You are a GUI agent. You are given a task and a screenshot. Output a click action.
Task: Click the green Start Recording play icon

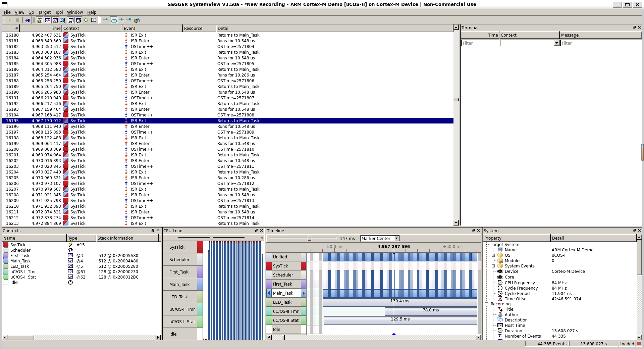[10, 20]
